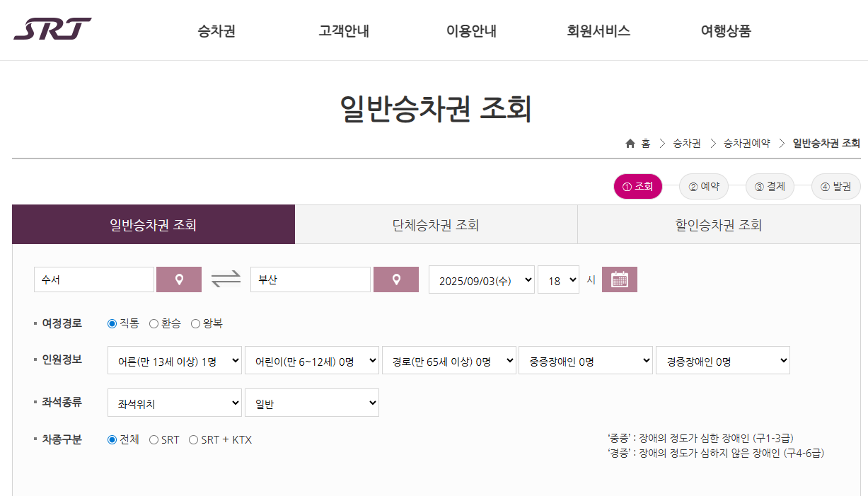
Task: Choose SRT only in 차종구분
Action: [154, 439]
